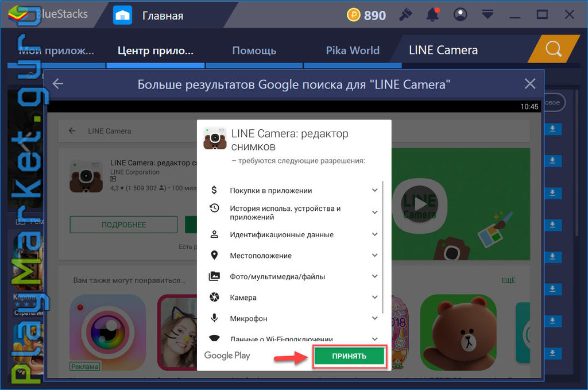
Task: Switch to 'Центр прило...' tab
Action: (x=155, y=50)
